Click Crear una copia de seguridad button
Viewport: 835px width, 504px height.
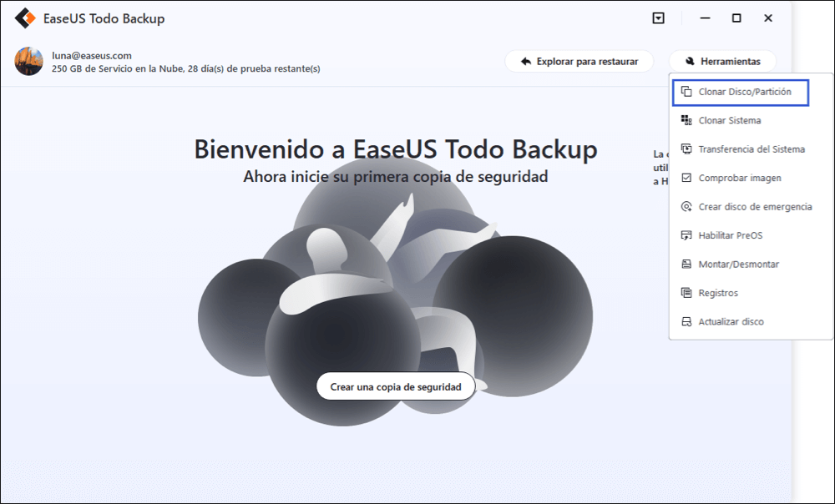pos(396,387)
